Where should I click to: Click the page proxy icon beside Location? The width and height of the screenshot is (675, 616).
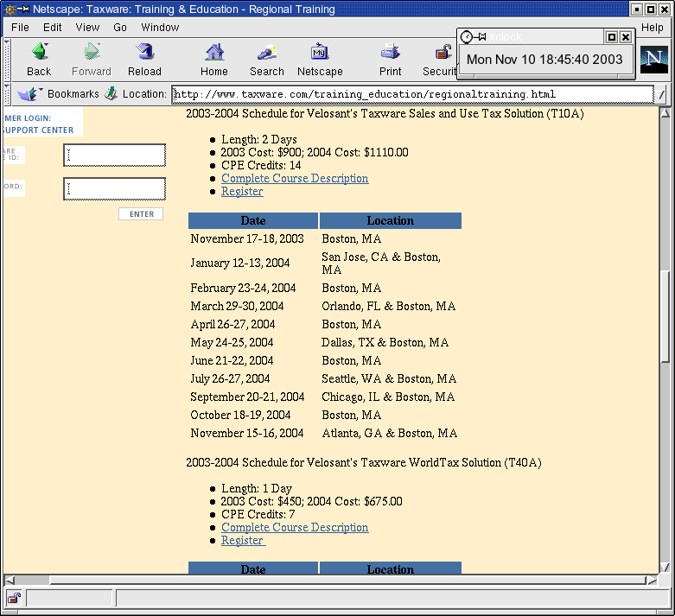(111, 93)
